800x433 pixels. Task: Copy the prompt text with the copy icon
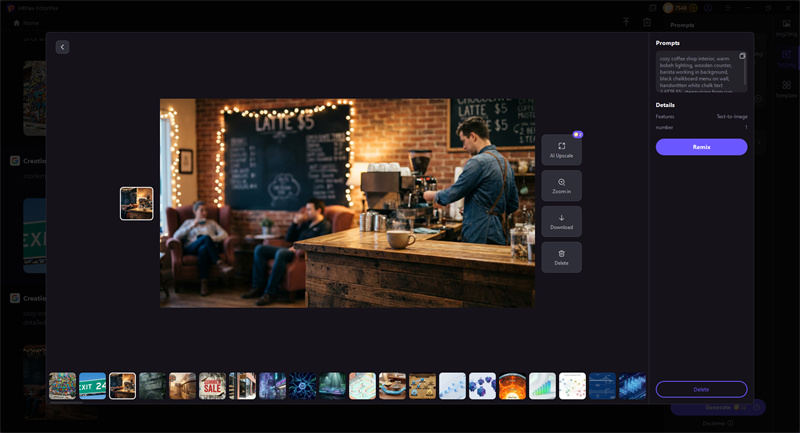coord(742,56)
